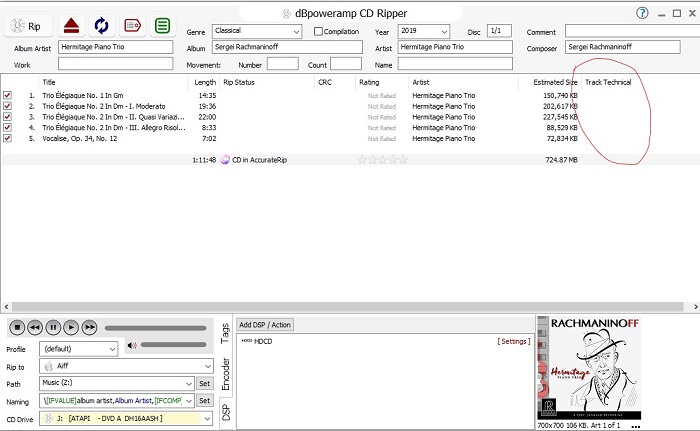Open the CD Drive selection dropdown
700x431 pixels.
[205, 418]
